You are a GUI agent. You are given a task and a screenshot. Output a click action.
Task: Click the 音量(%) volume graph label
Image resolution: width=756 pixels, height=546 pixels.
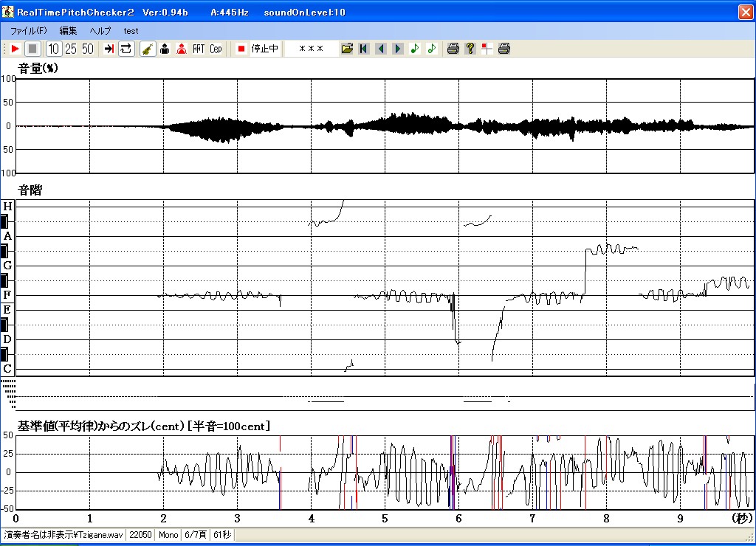tap(38, 69)
